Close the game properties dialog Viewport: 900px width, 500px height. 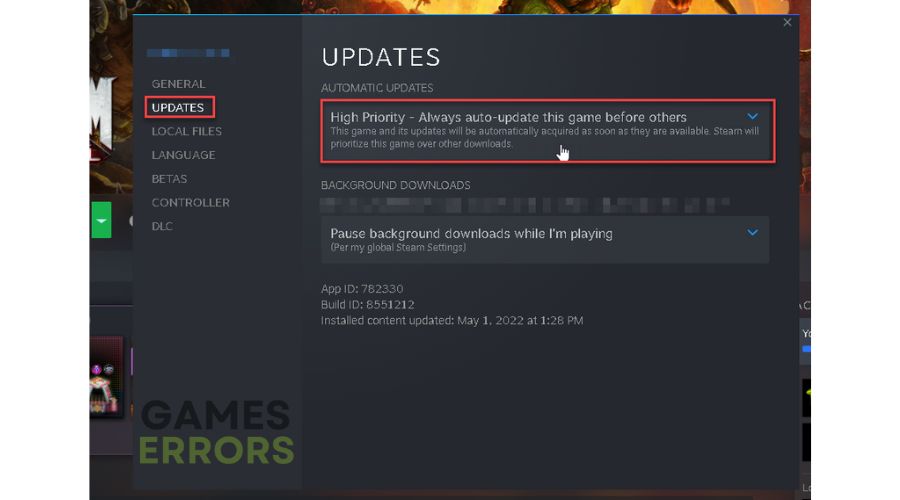[x=787, y=22]
